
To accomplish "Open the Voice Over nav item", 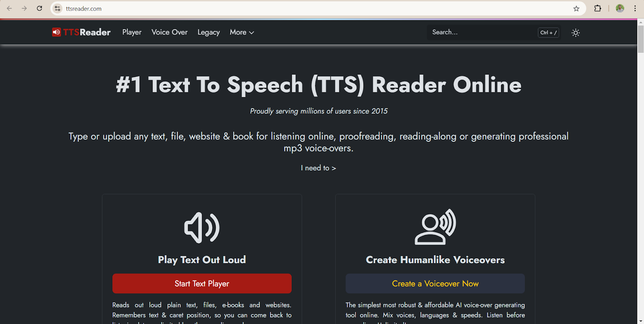I will tap(169, 32).
